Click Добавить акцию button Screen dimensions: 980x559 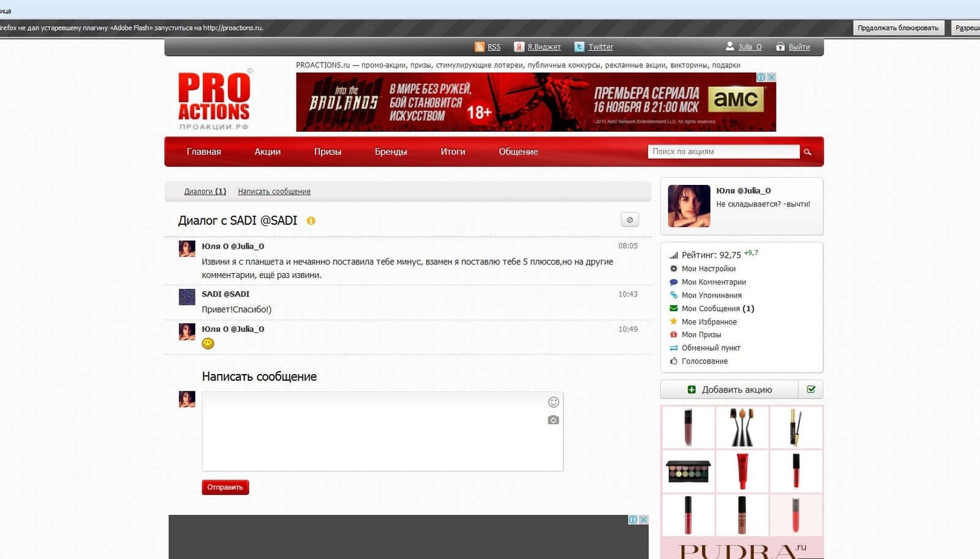tap(729, 389)
